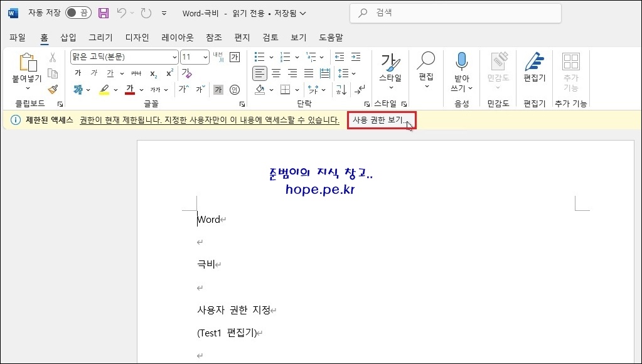Click the Enclose Characters circle icon

[x=235, y=89]
